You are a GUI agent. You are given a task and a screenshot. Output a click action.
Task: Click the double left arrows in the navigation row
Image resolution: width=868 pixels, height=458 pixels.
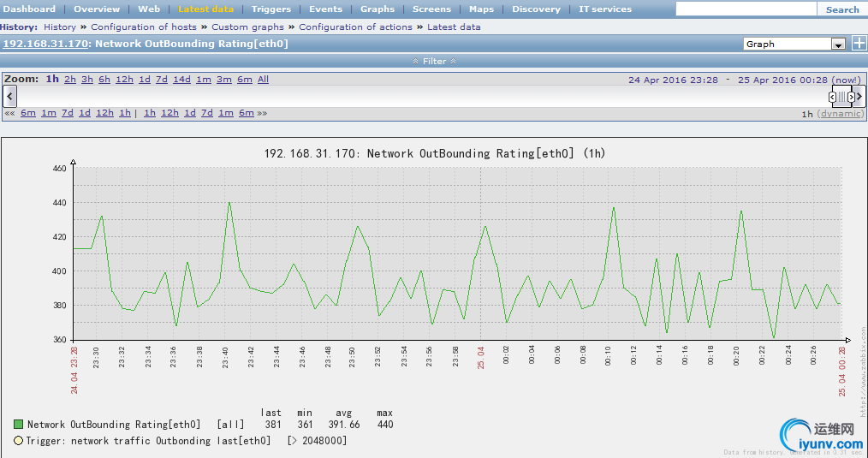click(9, 113)
